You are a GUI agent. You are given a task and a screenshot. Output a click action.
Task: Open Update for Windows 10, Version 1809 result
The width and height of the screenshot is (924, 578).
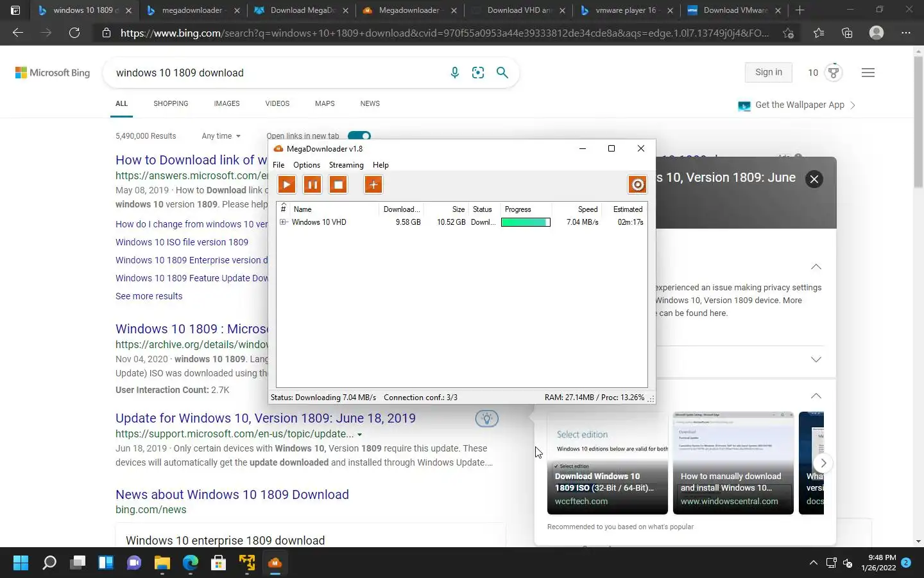[266, 418]
